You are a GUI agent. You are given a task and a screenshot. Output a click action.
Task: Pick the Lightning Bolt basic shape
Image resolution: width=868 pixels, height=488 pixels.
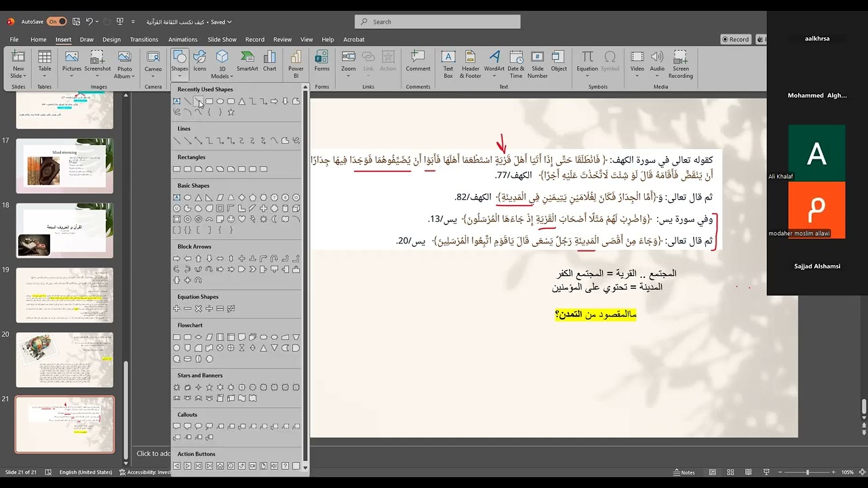coord(252,219)
